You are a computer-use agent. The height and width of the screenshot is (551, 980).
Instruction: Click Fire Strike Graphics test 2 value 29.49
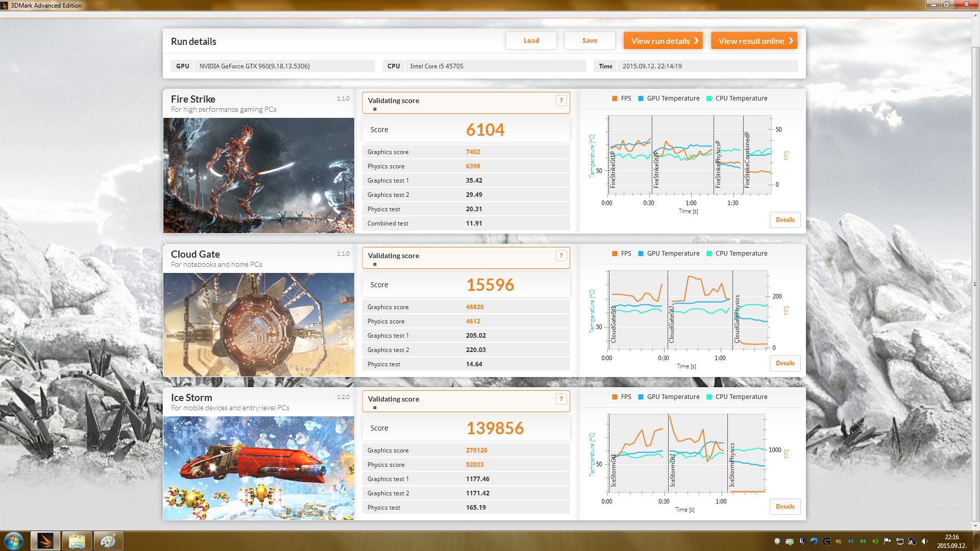(x=474, y=195)
